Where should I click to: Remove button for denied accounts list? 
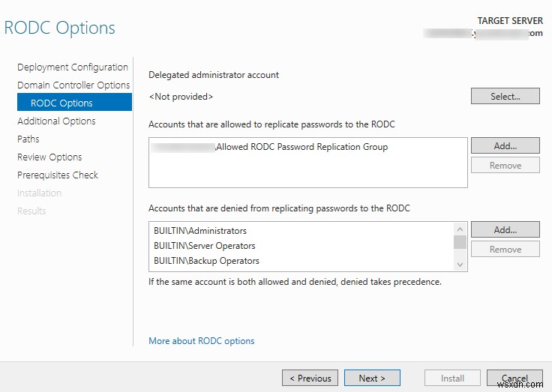tap(505, 249)
